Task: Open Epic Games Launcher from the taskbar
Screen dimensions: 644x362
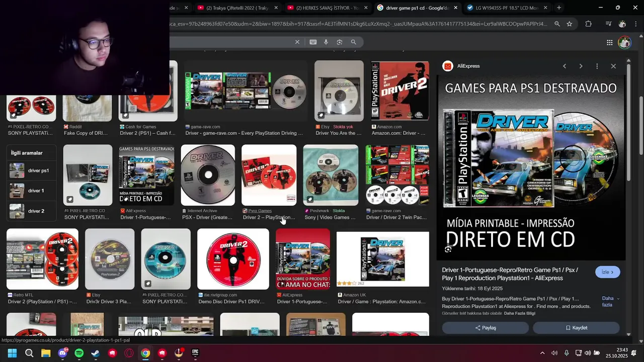Action: tap(195, 353)
